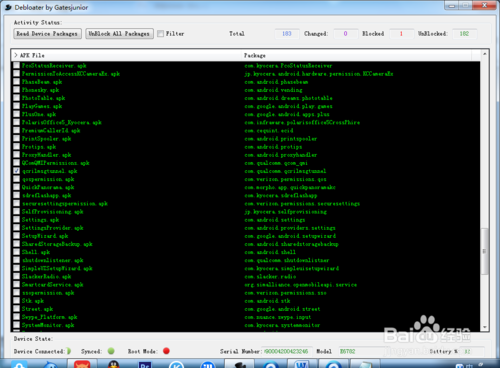Check the SetupWizard.apk checkbox
Viewport: 500px width, 368px height.
[16, 235]
